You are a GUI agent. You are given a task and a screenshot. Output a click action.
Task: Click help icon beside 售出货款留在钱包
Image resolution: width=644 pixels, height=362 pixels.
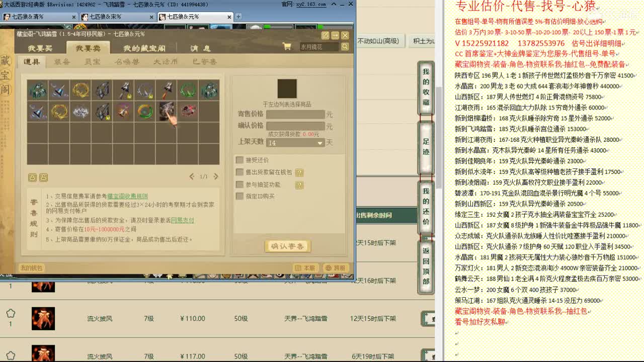click(299, 172)
